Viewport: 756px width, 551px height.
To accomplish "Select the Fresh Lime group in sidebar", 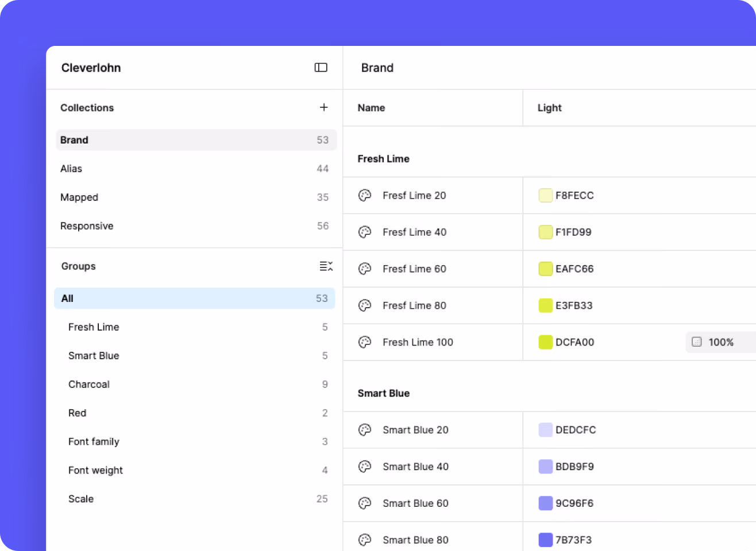I will coord(195,327).
